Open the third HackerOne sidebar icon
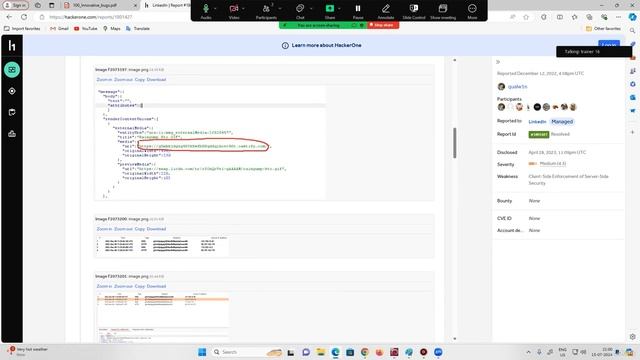 click(12, 112)
